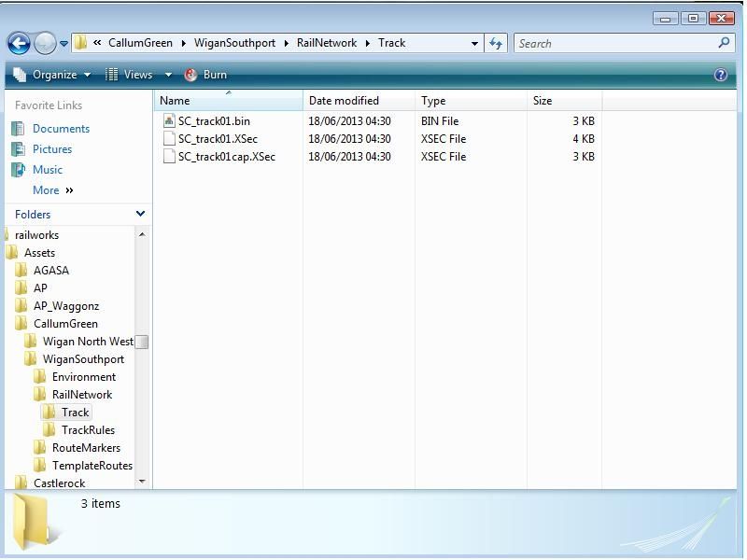Open the Documents favorite link
This screenshot has height=560, width=747.
pos(61,129)
